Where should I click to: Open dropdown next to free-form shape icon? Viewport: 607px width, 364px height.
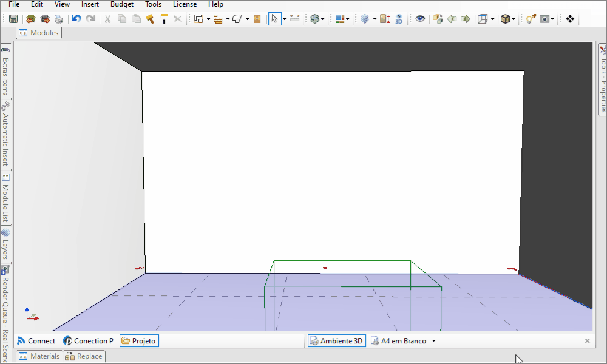[247, 19]
